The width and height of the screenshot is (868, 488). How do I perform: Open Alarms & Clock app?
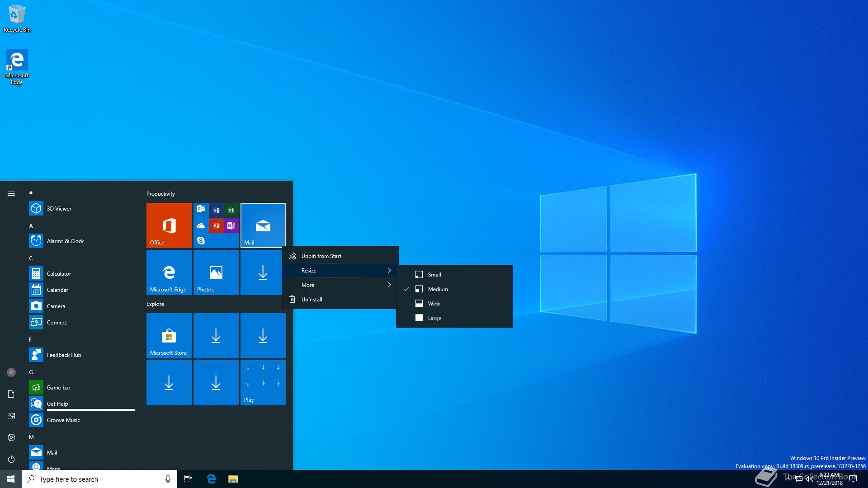[x=82, y=241]
